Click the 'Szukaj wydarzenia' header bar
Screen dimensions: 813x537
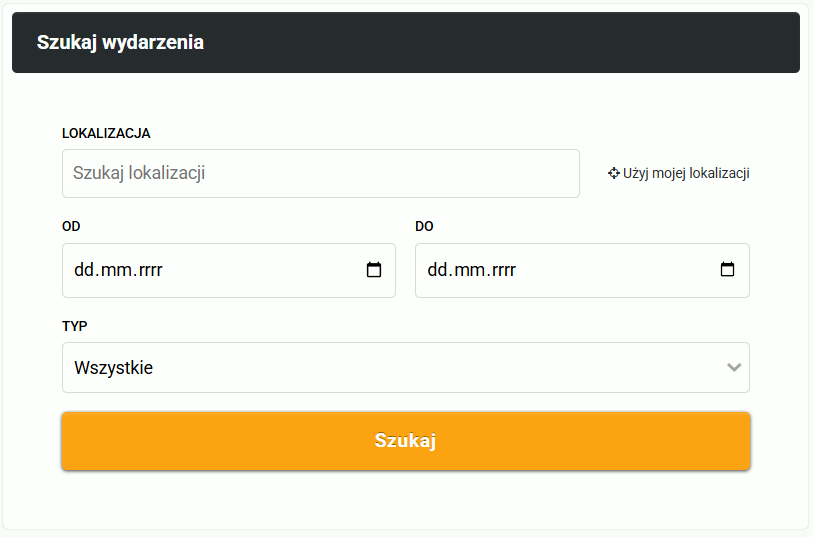click(x=406, y=43)
